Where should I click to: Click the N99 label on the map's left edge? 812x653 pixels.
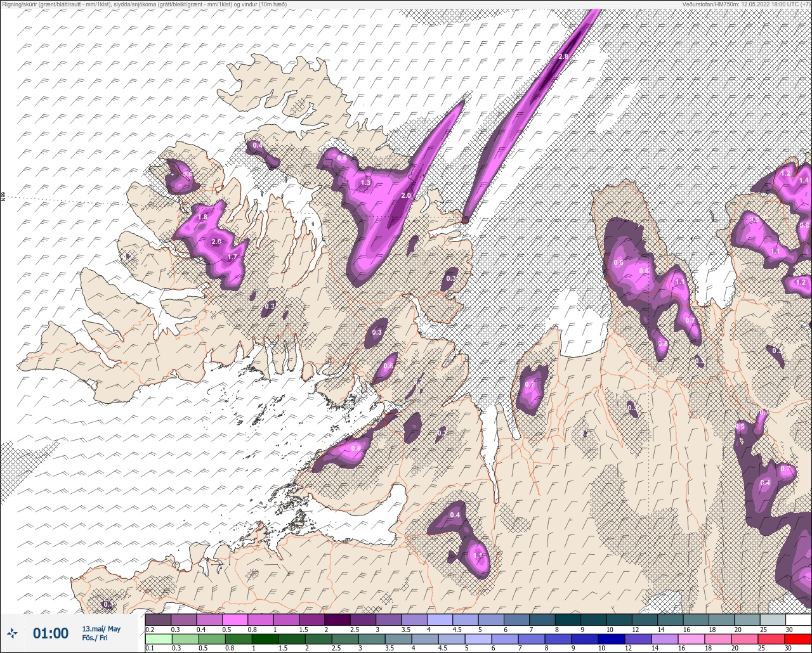tap(3, 197)
